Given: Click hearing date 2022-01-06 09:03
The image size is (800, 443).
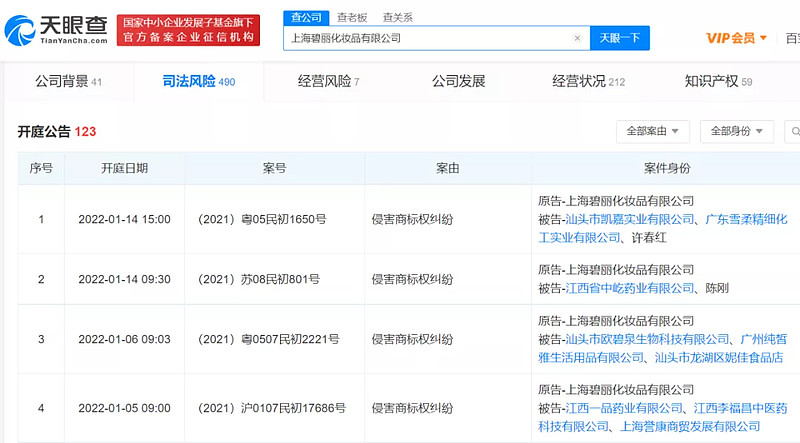Looking at the screenshot, I should (124, 339).
